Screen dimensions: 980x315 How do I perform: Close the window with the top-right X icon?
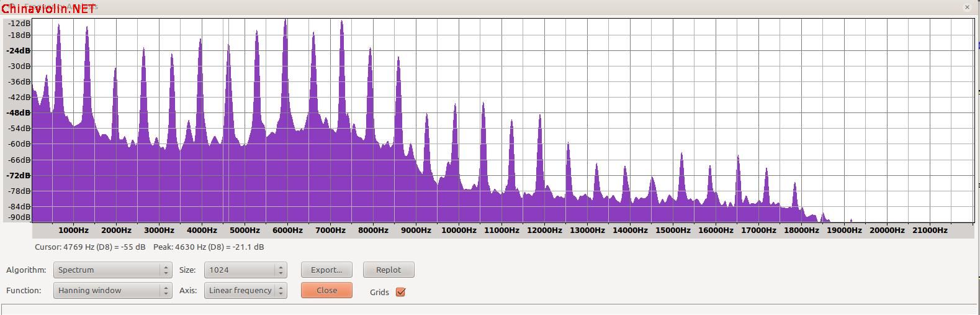coord(966,7)
